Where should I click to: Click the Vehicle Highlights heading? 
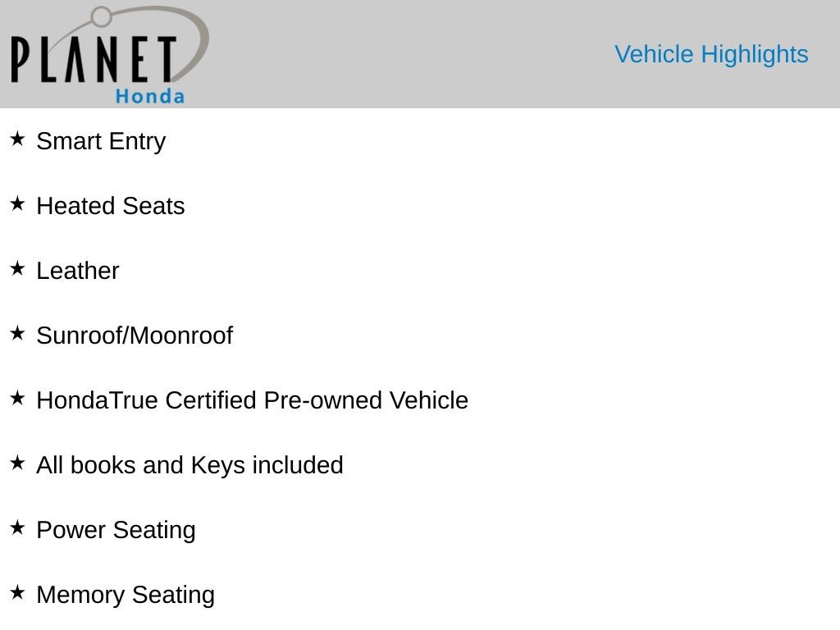(x=711, y=54)
